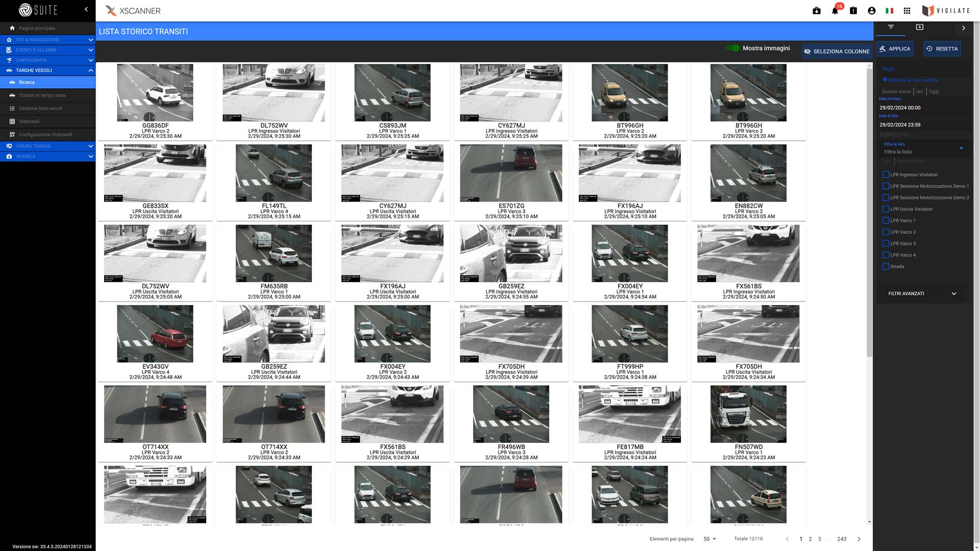Open the download briefcase icon in top bar
Viewport: 980px width, 551px height.
coord(816,11)
